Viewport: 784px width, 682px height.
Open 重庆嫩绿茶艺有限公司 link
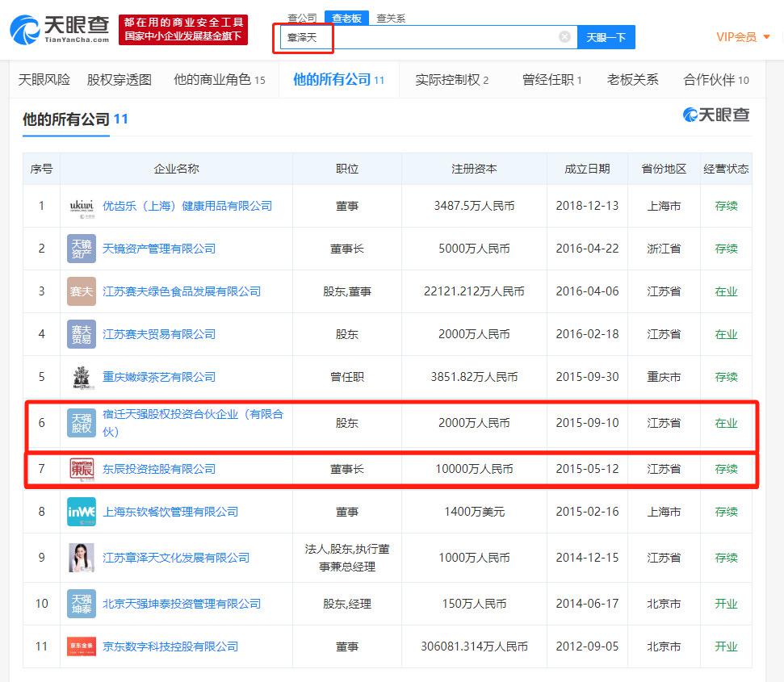[x=159, y=377]
